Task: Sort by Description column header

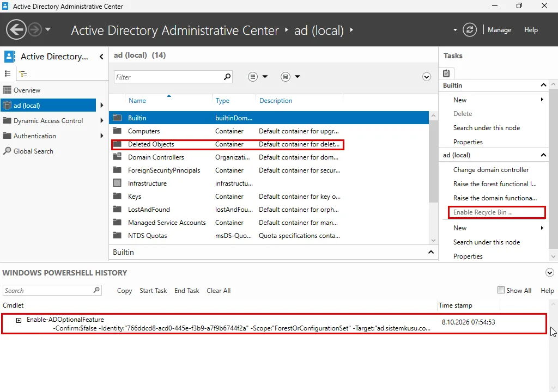Action: 276,101
